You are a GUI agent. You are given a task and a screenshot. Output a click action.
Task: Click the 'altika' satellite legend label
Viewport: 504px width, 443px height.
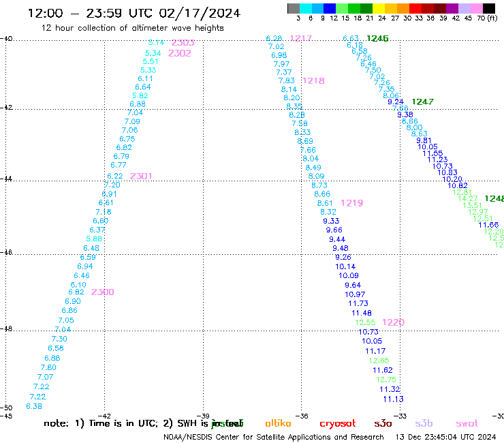pyautogui.click(x=278, y=423)
